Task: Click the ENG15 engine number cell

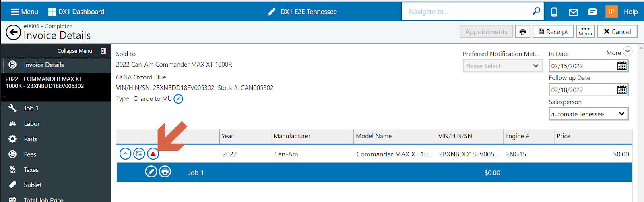Action: [516, 154]
